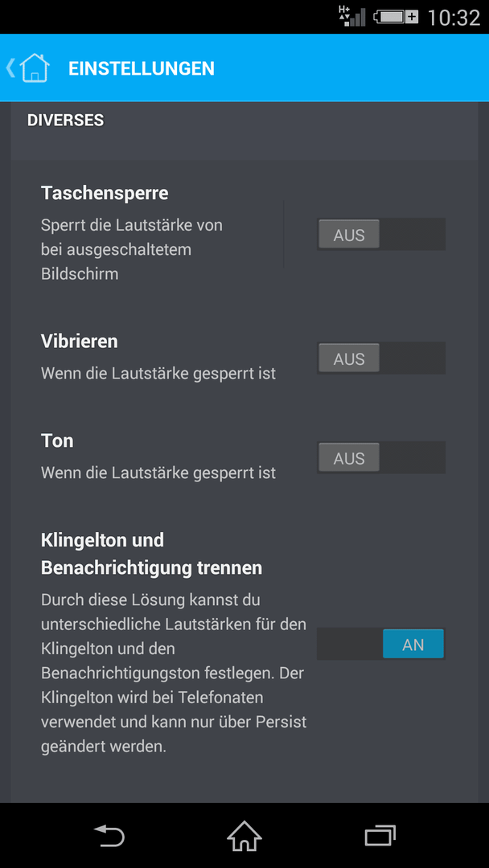Viewport: 489px width, 868px height.
Task: Tap the Klingelton description text paragraph
Action: (174, 673)
